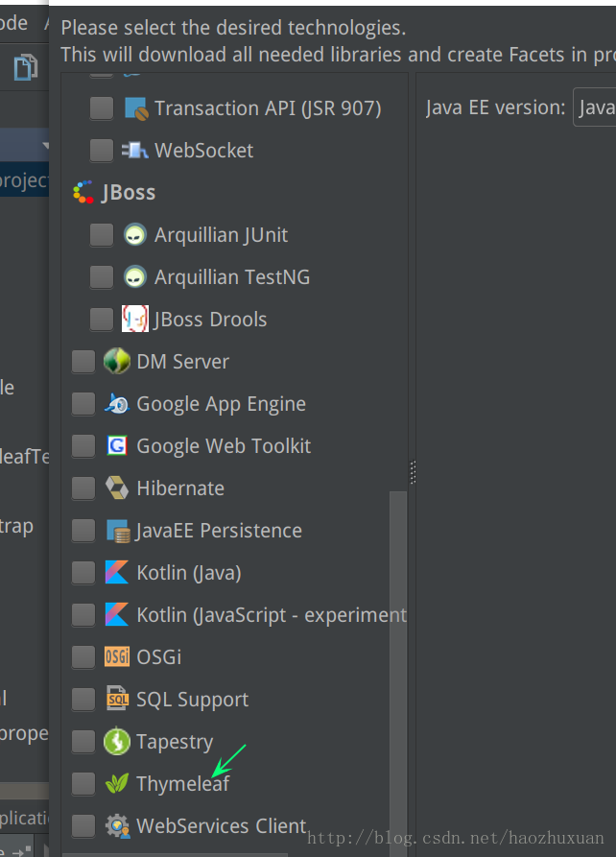Enable the WebSocket checkbox
The width and height of the screenshot is (616, 857).
click(x=102, y=151)
